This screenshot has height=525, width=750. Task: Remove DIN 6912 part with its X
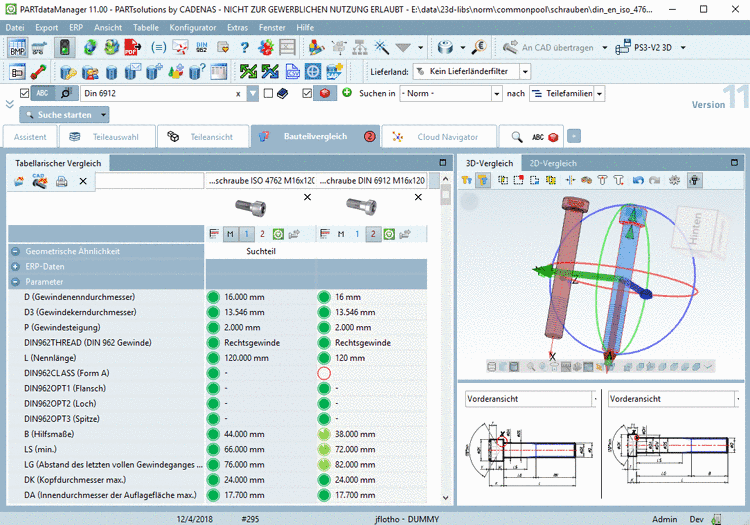pyautogui.click(x=418, y=197)
